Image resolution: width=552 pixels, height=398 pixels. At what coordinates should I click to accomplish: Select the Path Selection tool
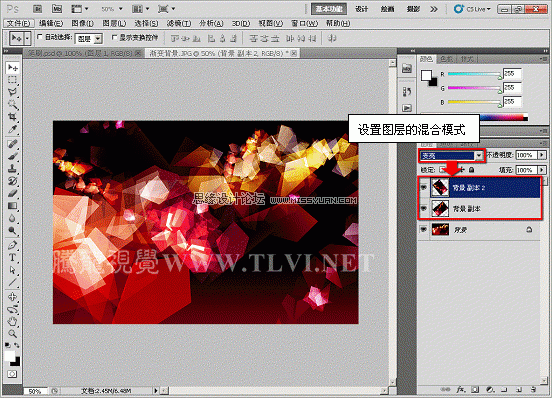(12, 270)
